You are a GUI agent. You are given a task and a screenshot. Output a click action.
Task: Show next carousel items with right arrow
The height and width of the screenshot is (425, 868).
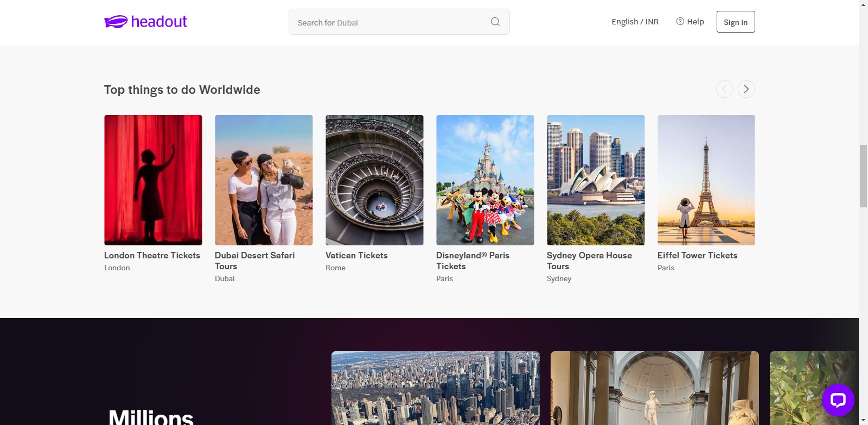[x=746, y=89]
